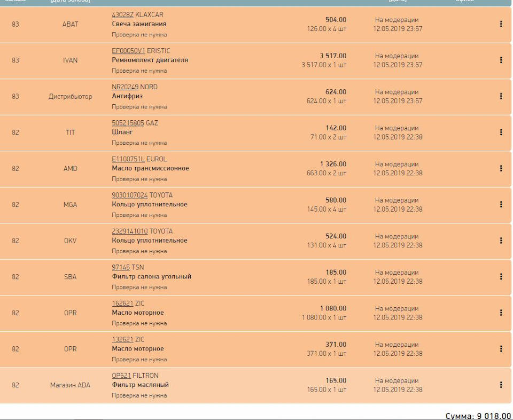Open three-dot menu for 132621 ZIC row

point(501,349)
